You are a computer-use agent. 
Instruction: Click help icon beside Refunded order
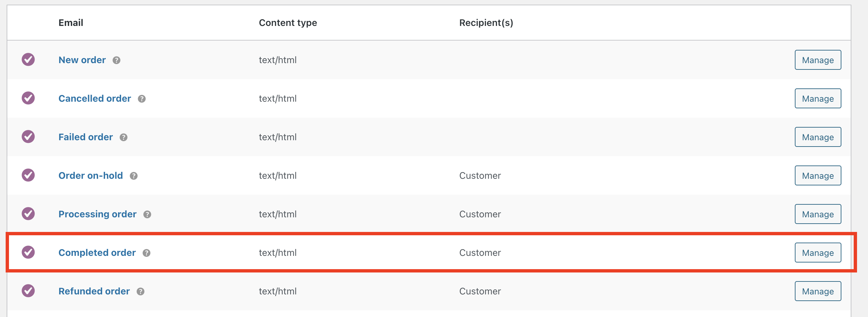(140, 291)
